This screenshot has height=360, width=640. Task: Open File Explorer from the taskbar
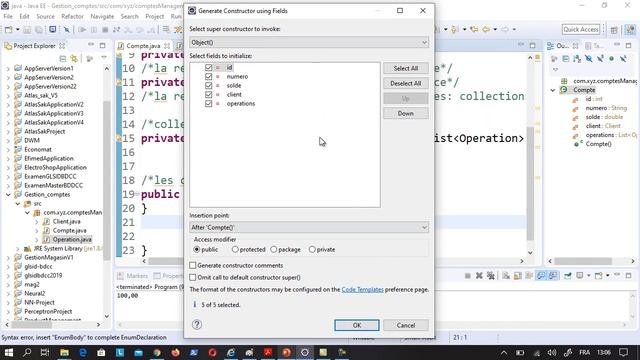(64, 352)
